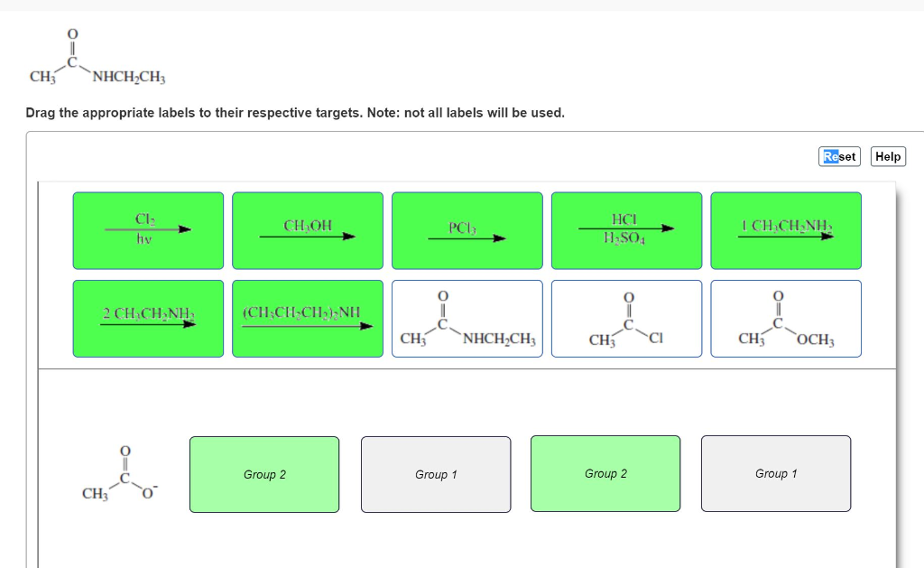Click the first Group 1 target box
This screenshot has width=924, height=568.
(436, 473)
